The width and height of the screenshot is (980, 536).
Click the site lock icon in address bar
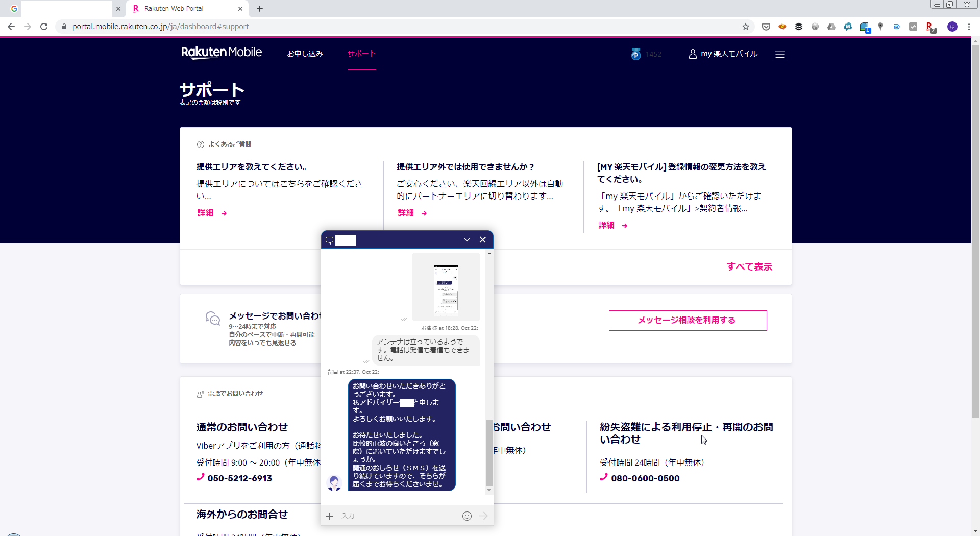click(x=64, y=27)
